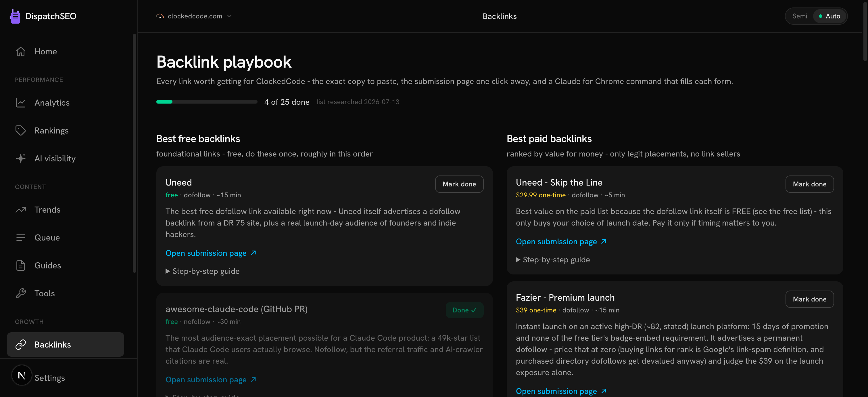Click the clockedcode.com site gauge icon
This screenshot has width=868, height=397.
pyautogui.click(x=160, y=16)
